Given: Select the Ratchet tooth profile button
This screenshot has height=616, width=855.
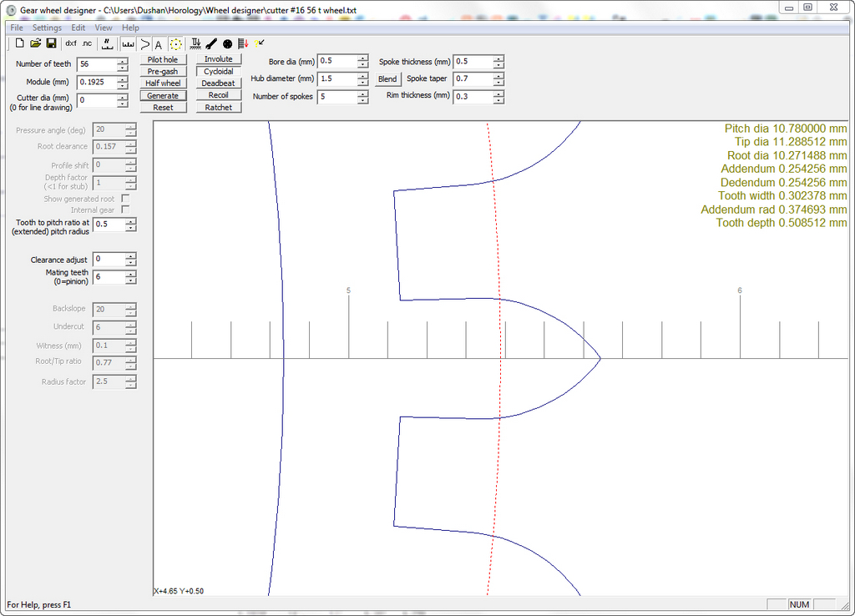Looking at the screenshot, I should pyautogui.click(x=219, y=108).
